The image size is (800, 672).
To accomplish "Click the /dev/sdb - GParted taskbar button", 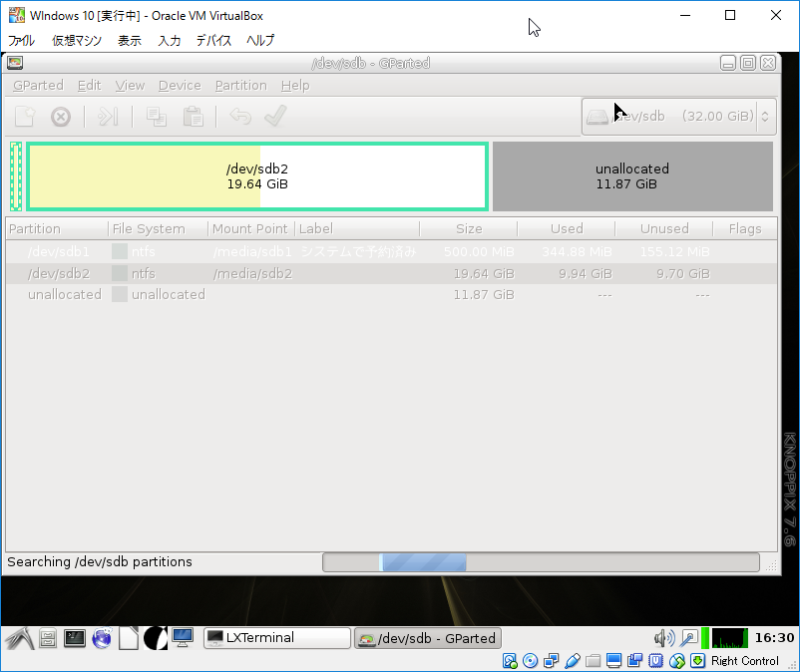I will [428, 638].
